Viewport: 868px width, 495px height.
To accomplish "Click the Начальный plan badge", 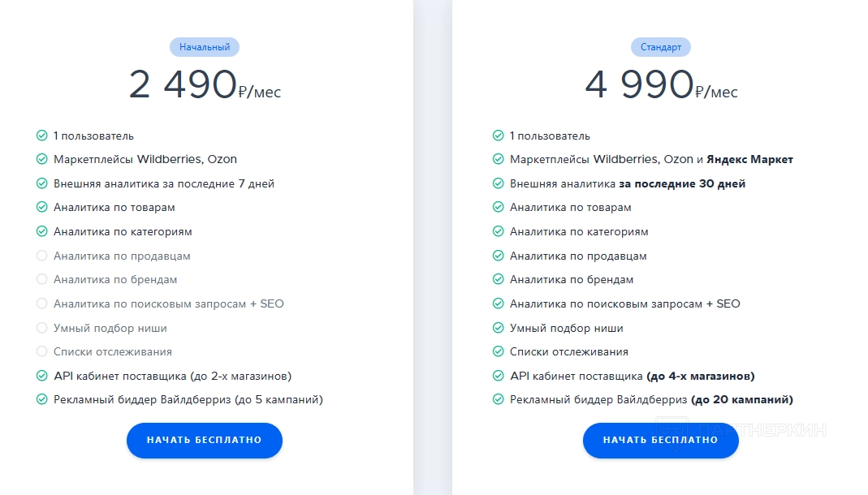I will (x=205, y=47).
